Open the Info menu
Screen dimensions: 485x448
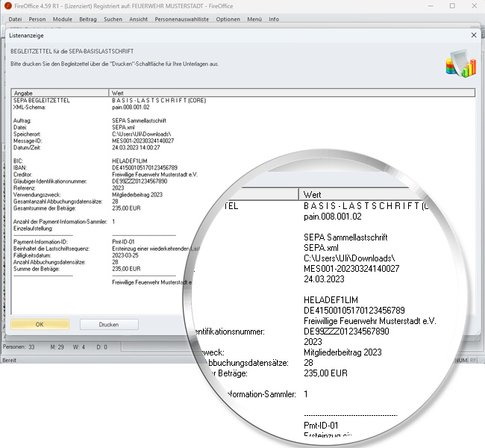point(274,19)
